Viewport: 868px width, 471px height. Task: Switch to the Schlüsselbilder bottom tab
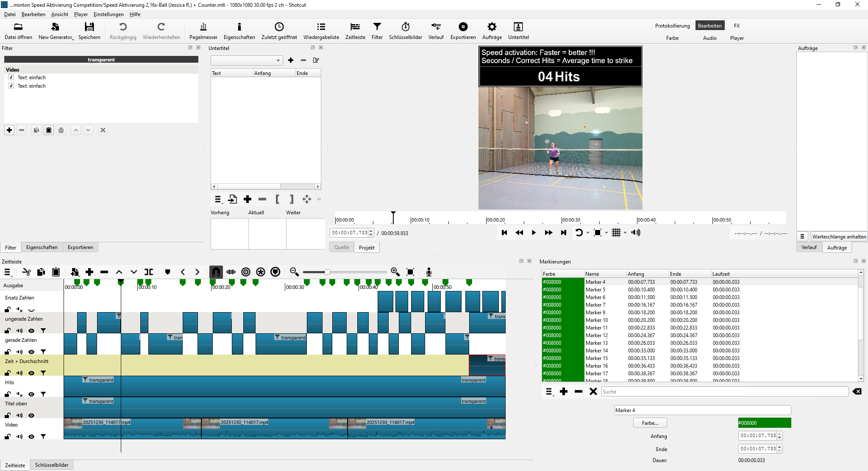[52, 465]
